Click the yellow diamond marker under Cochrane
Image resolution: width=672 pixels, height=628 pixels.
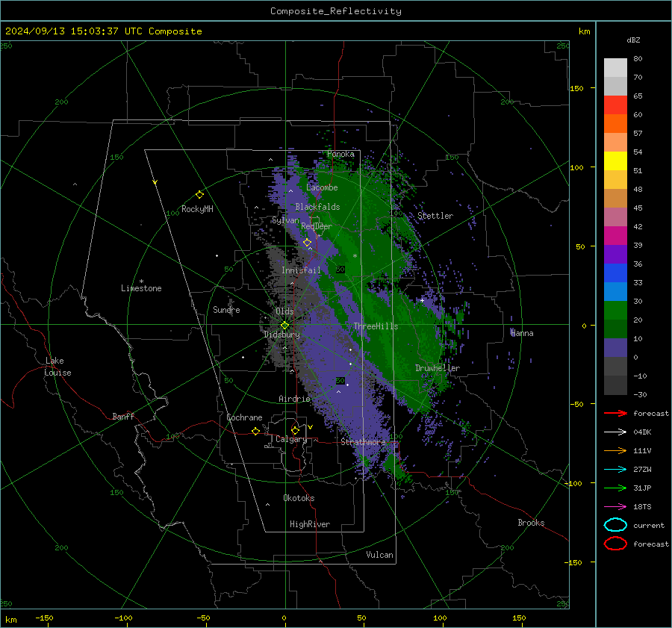pos(255,431)
